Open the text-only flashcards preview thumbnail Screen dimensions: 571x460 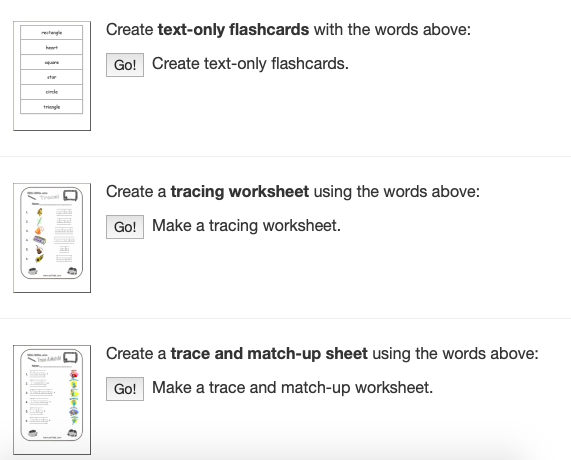[52, 76]
